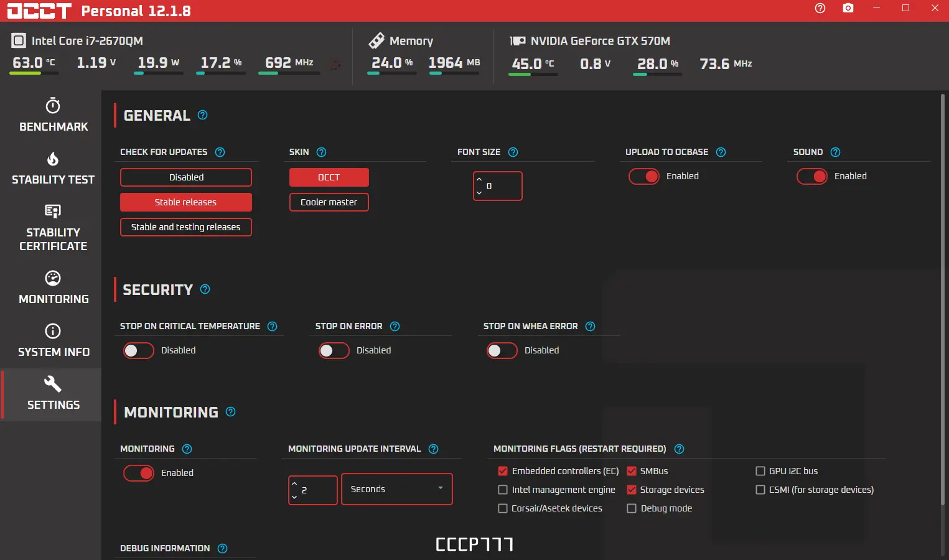
Task: Choose Stable releases update channel
Action: click(x=186, y=202)
